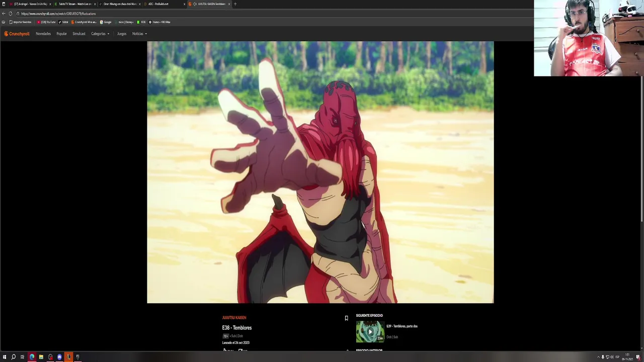644x362 pixels.
Task: Show hidden system tray icons
Action: tap(598, 357)
